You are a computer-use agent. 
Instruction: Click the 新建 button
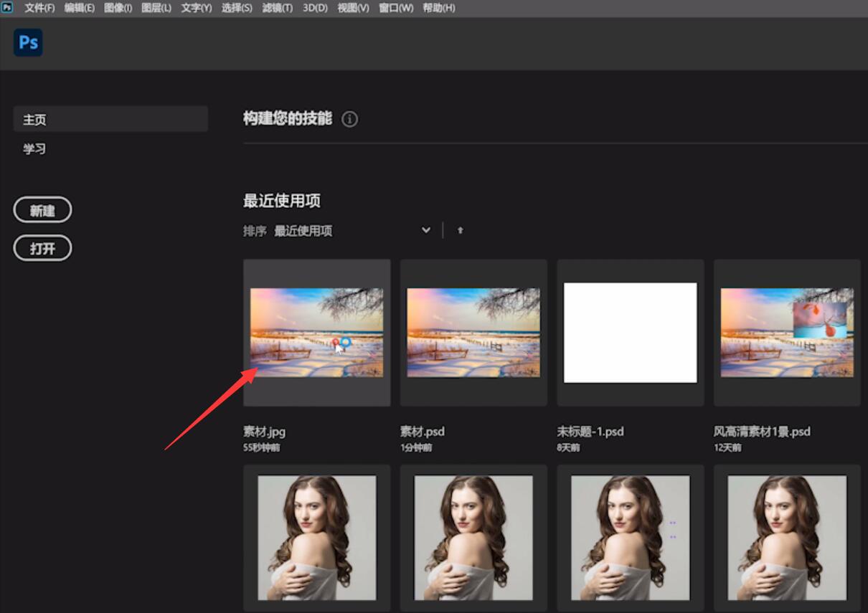point(43,210)
